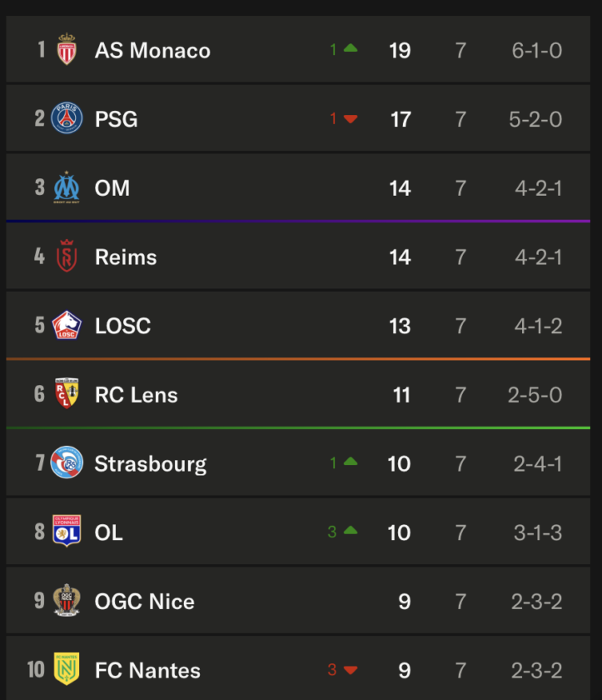Select the OM Marseille crest
The width and height of the screenshot is (602, 700).
[67, 187]
